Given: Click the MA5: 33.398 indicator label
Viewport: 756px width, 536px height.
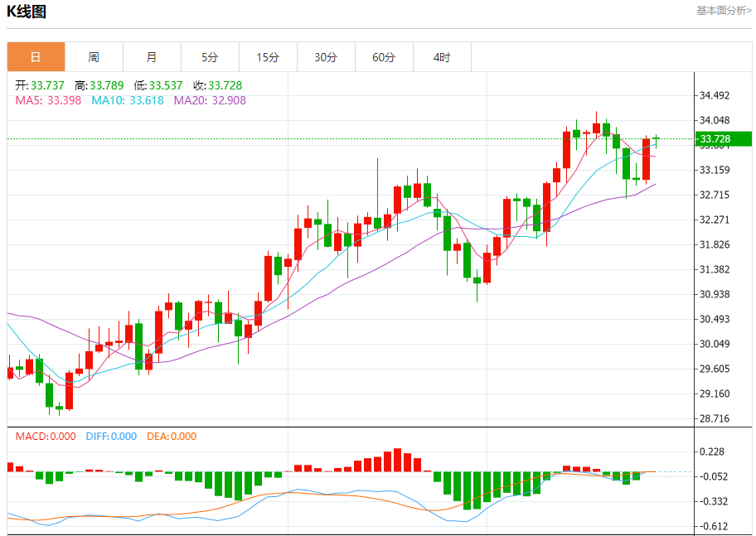Looking at the screenshot, I should tap(48, 100).
